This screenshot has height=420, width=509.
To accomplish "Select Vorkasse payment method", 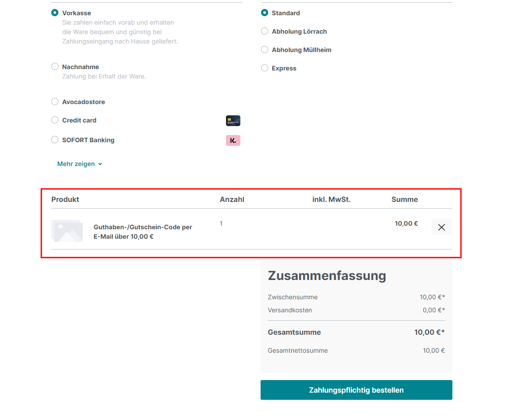I will [x=55, y=13].
